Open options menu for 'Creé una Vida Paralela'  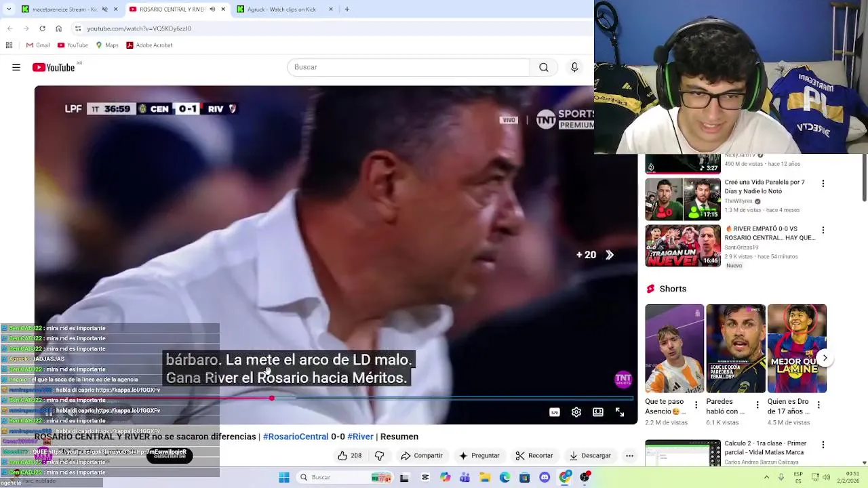click(823, 184)
